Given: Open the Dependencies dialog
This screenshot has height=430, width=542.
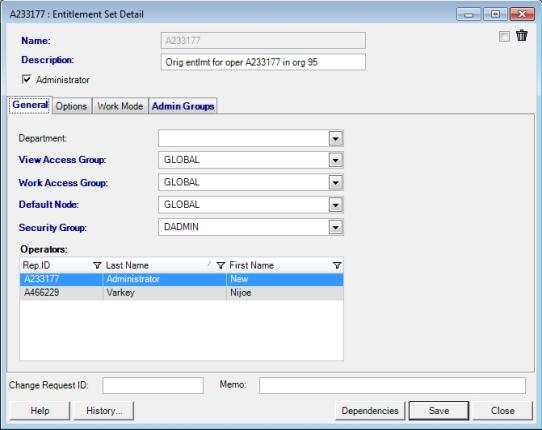Looking at the screenshot, I should pos(370,411).
